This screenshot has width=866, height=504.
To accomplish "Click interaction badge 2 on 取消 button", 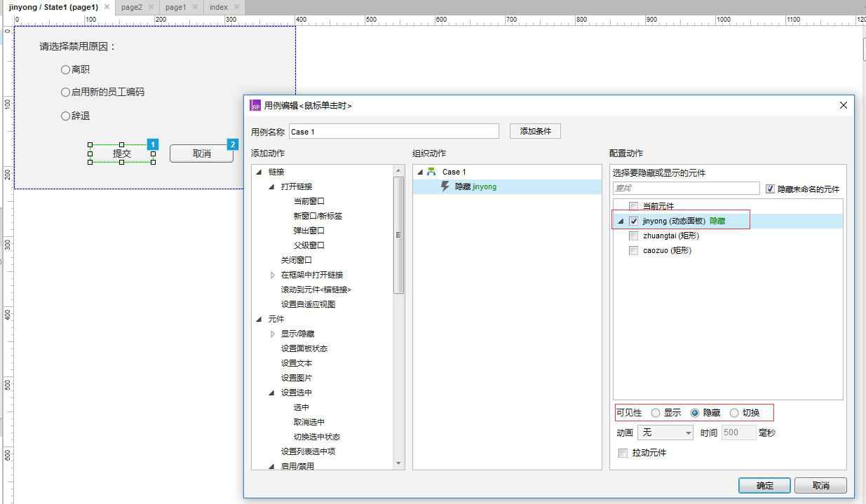I will coord(233,144).
